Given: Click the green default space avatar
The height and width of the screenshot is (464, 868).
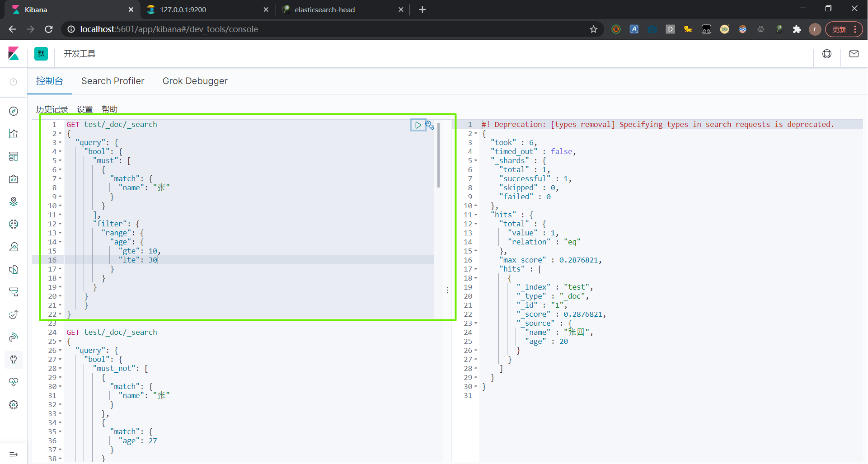Looking at the screenshot, I should coord(41,54).
